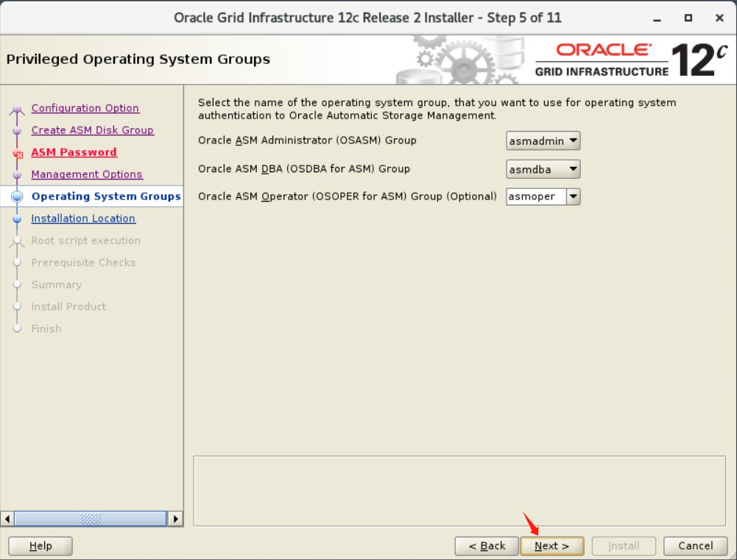Image resolution: width=737 pixels, height=560 pixels.
Task: Expand the asmoper OSOPER group dropdown arrow
Action: 574,196
